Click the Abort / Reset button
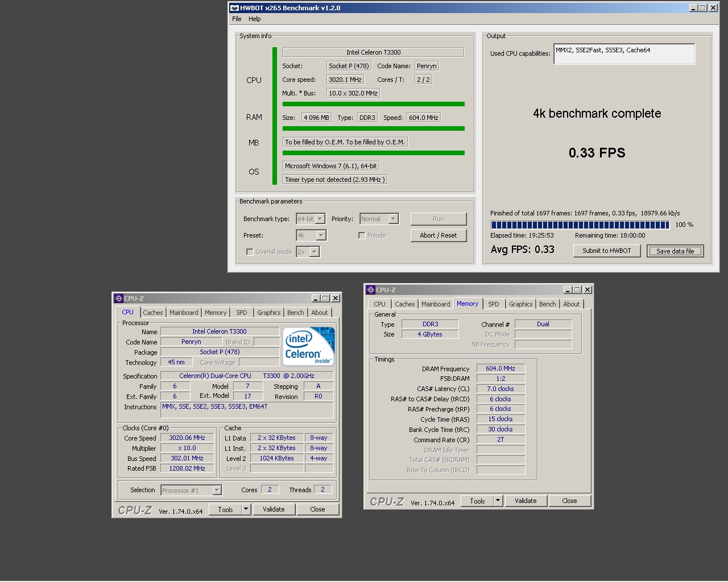 coord(438,235)
